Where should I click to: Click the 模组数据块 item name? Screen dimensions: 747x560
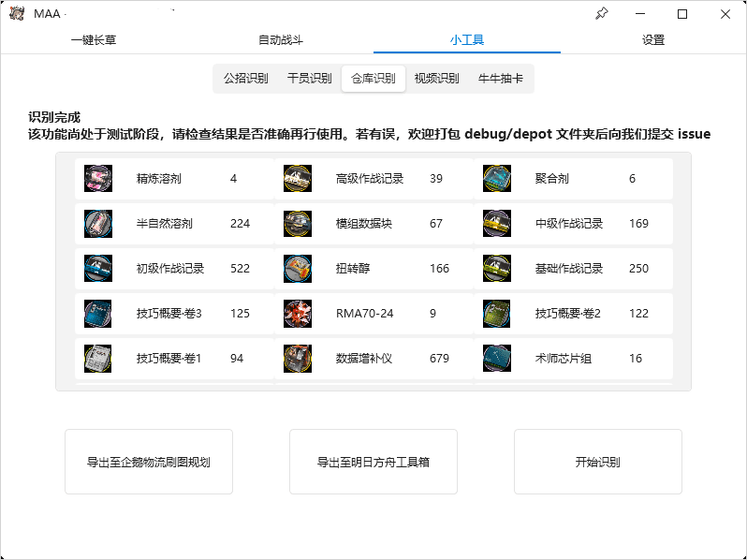pyautogui.click(x=364, y=224)
